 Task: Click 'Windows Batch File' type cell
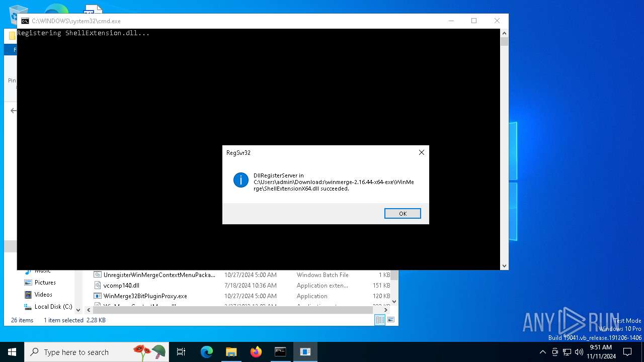(323, 275)
